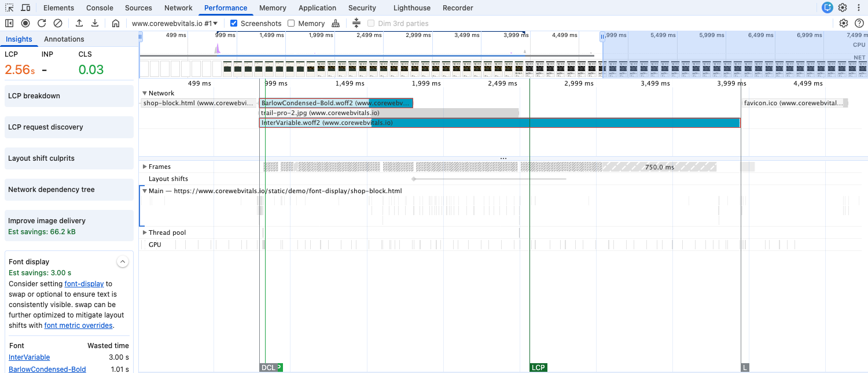Collapse the Main thread track
This screenshot has width=868, height=373.
pyautogui.click(x=145, y=191)
